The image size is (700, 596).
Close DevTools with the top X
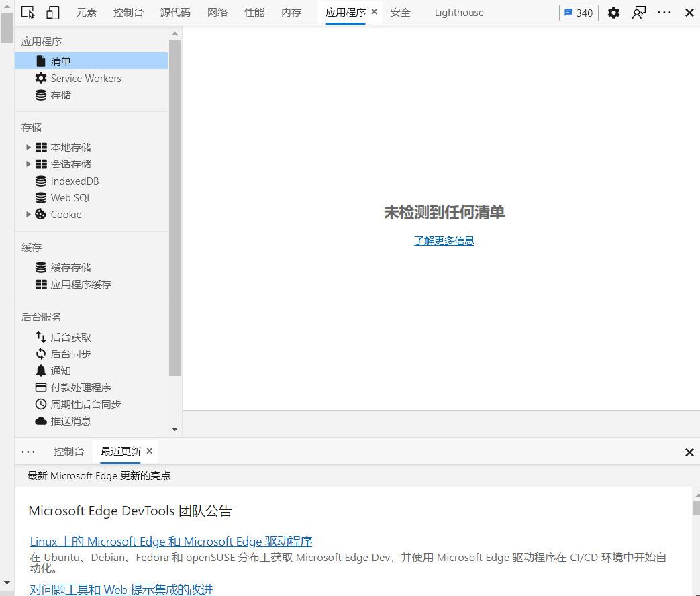click(x=689, y=13)
